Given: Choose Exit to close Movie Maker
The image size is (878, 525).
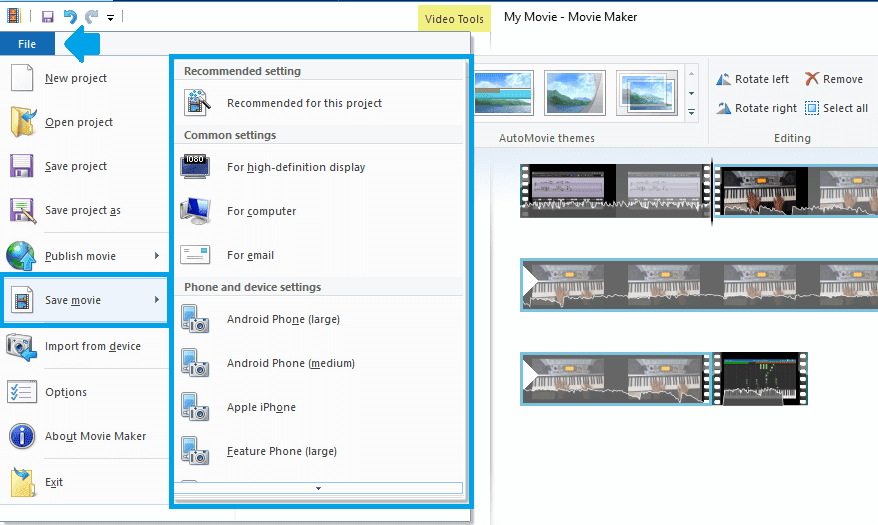Looking at the screenshot, I should click(x=54, y=482).
